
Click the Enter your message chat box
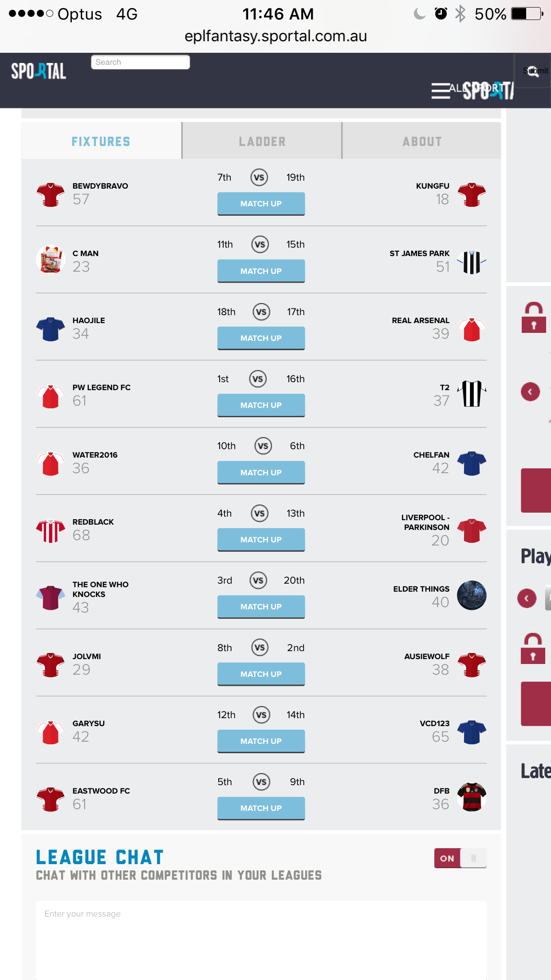[261, 940]
